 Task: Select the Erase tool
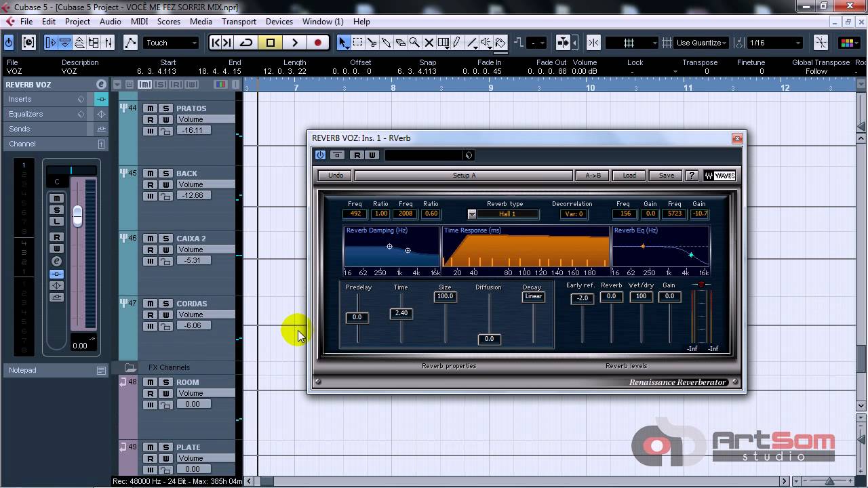click(400, 43)
